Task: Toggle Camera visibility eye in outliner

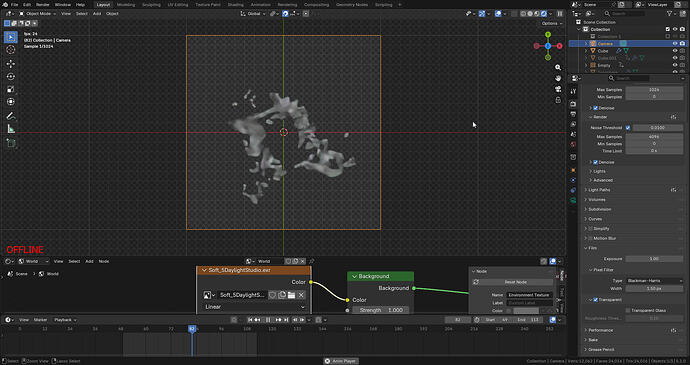Action: pos(675,44)
